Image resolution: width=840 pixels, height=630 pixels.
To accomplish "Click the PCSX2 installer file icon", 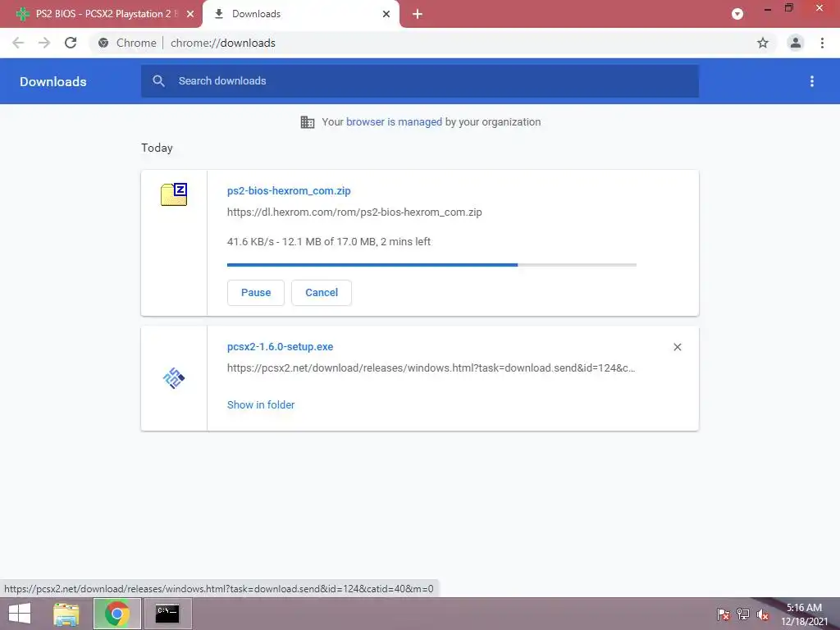I will click(x=174, y=378).
